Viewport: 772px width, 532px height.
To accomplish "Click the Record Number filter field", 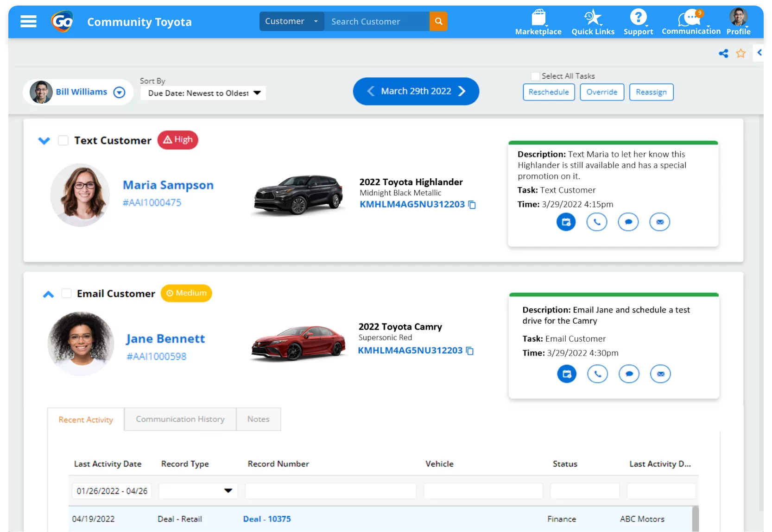I will click(331, 491).
